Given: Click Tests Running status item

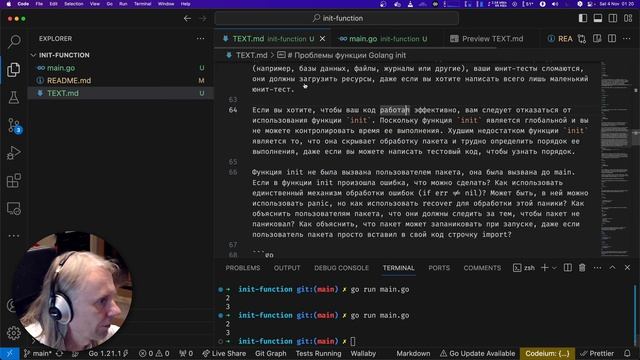Looking at the screenshot, I should pyautogui.click(x=318, y=353).
